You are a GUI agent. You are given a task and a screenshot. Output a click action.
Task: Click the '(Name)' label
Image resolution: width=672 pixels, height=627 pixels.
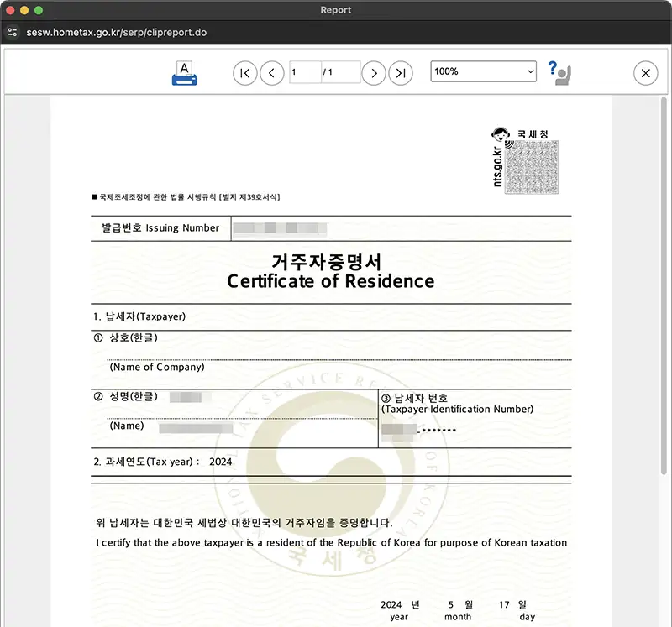[127, 426]
